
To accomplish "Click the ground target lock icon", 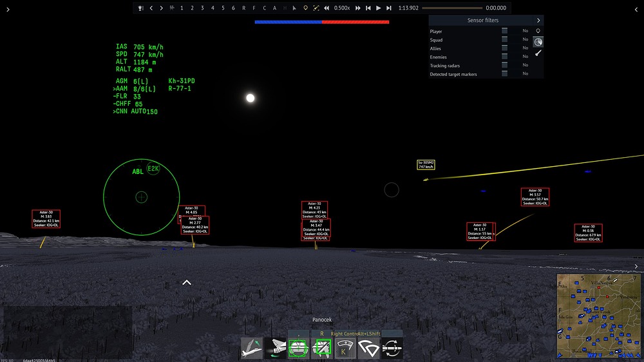I will point(298,348).
